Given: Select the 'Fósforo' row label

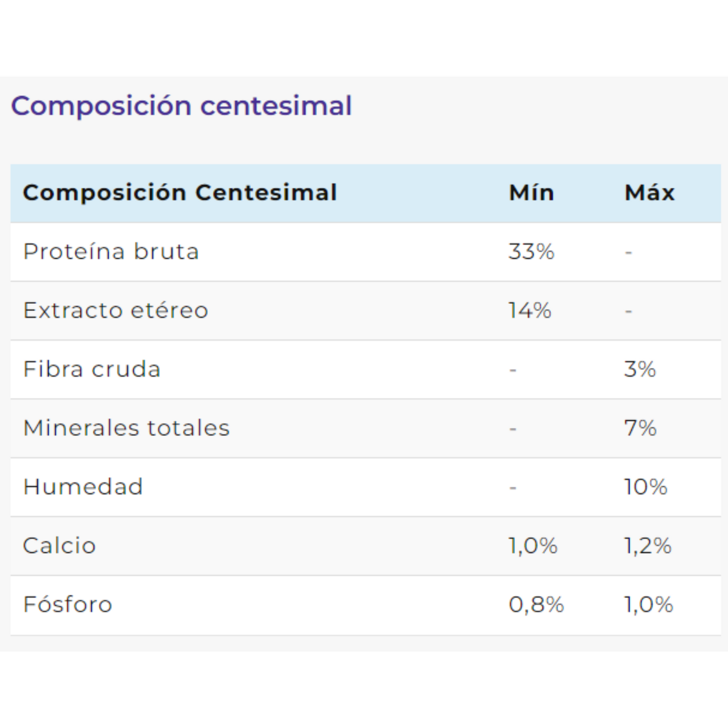Looking at the screenshot, I should click(x=68, y=605).
